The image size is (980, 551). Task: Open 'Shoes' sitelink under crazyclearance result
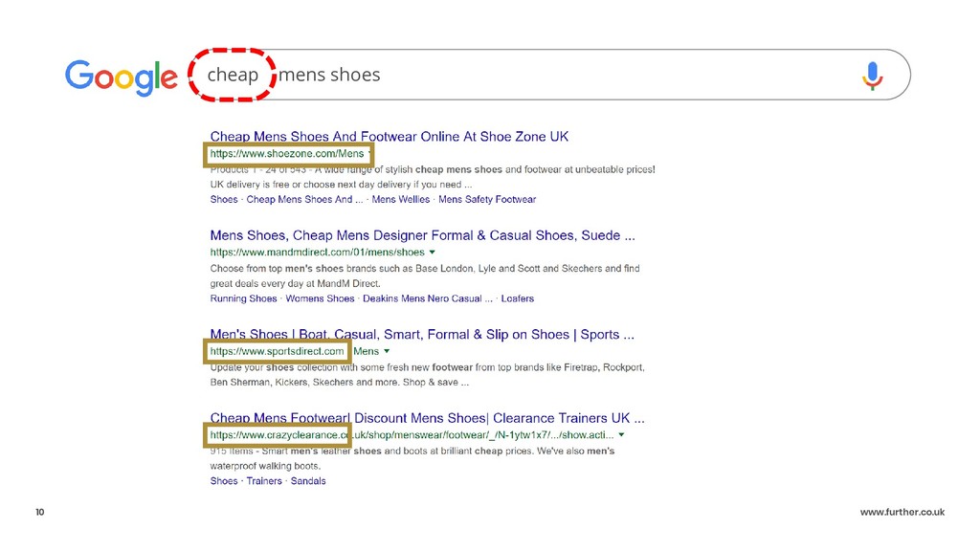(224, 481)
